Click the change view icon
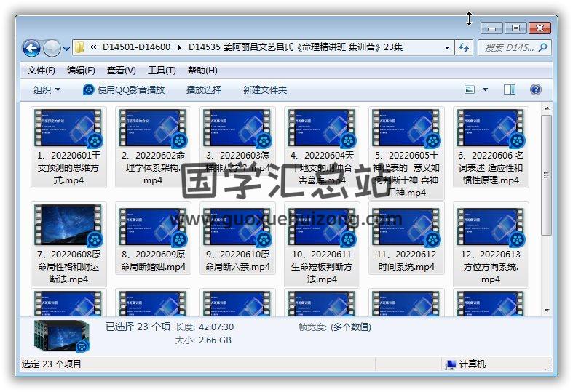This screenshot has height=392, width=573. pos(470,89)
